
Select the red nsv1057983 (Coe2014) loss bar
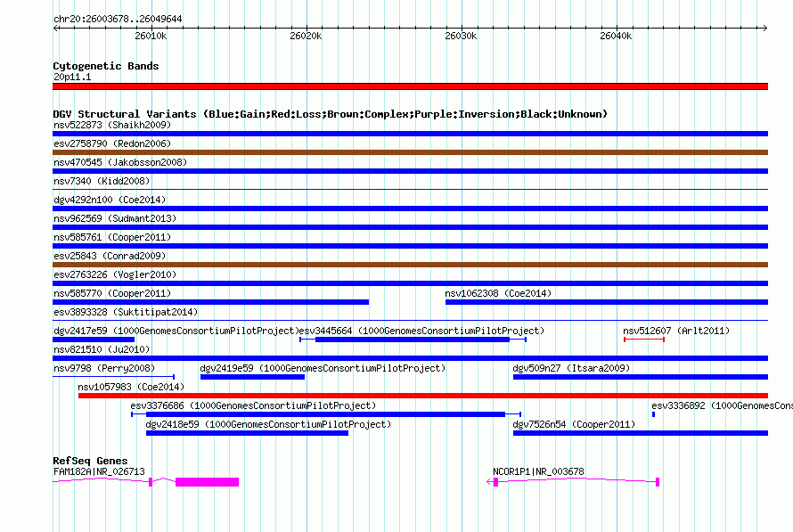423,396
